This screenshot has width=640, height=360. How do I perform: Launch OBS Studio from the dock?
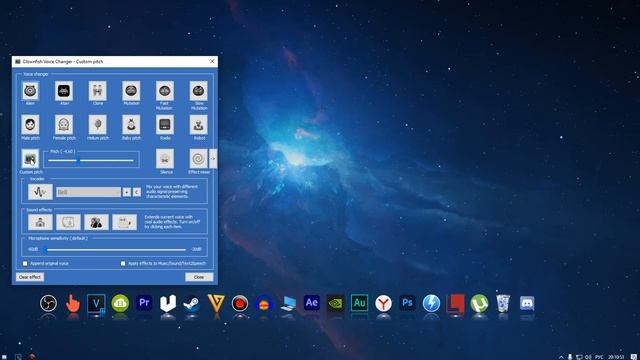click(x=48, y=303)
